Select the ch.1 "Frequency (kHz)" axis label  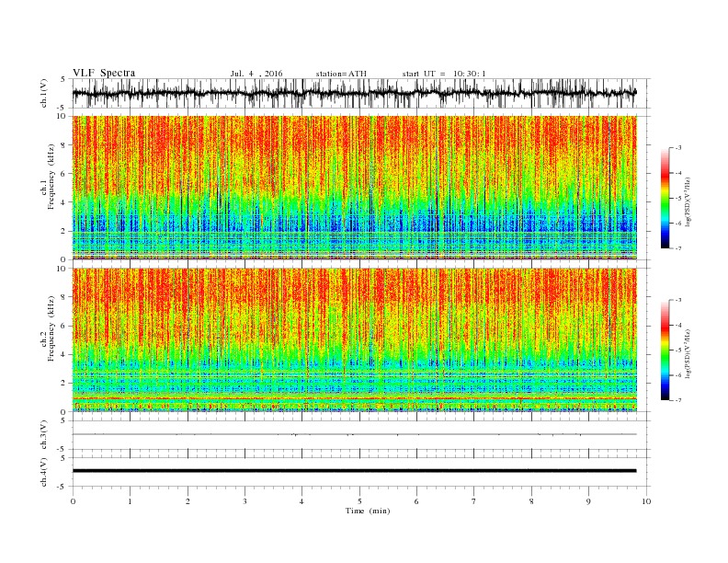point(51,178)
